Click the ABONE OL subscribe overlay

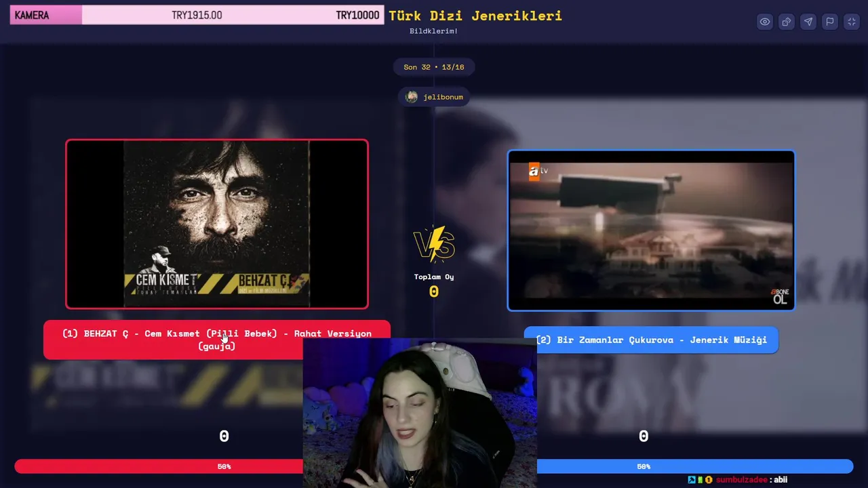(x=780, y=296)
